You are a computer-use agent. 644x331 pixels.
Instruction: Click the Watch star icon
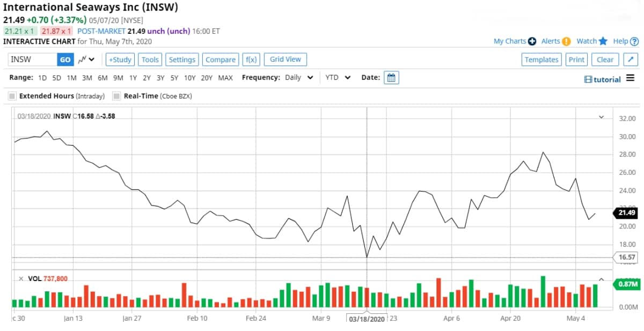click(x=603, y=41)
